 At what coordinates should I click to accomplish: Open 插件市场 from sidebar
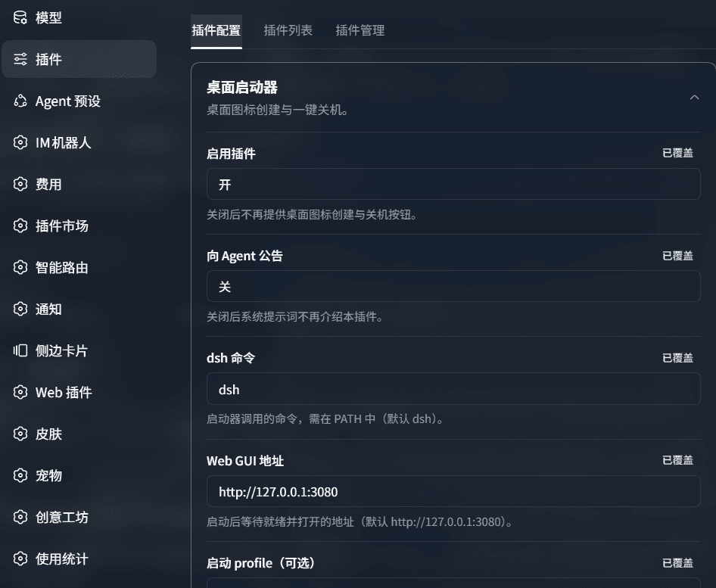point(79,226)
